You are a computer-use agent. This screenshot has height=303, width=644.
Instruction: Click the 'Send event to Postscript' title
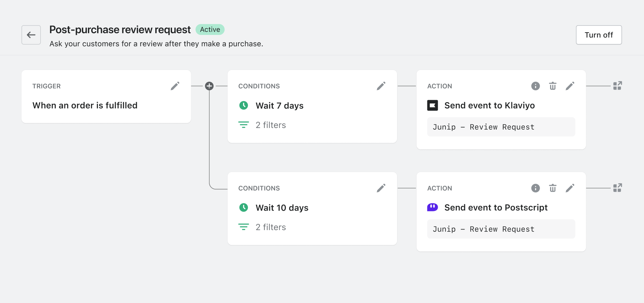pos(496,208)
